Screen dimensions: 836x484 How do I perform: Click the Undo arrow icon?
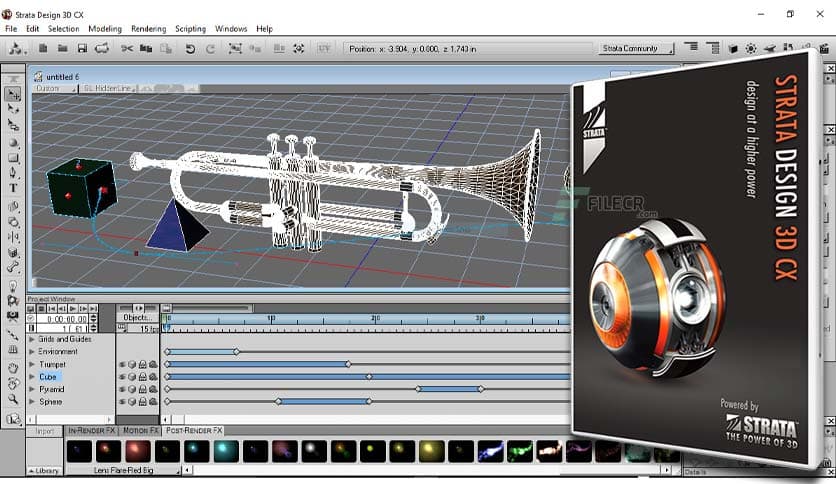point(190,49)
